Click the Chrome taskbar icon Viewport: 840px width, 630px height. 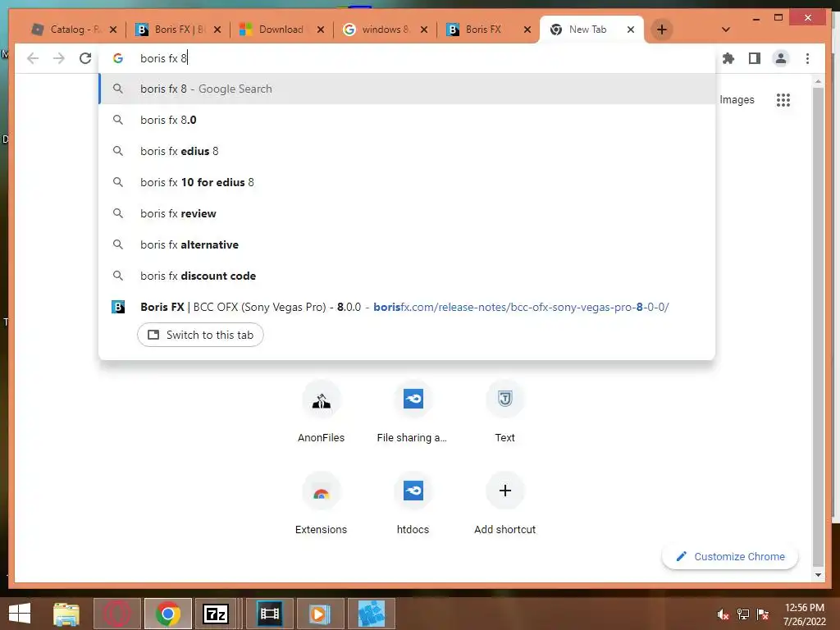[x=167, y=614]
